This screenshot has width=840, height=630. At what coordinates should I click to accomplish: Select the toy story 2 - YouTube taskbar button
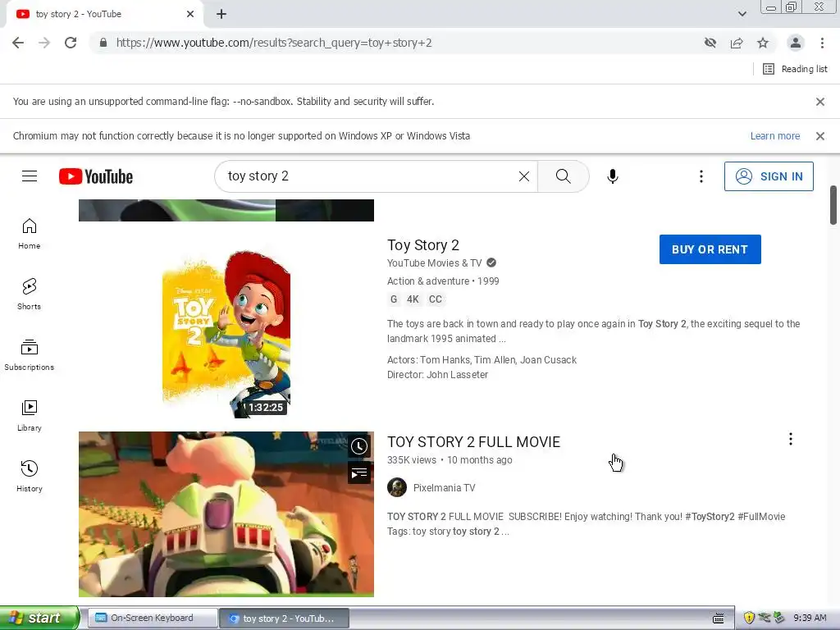pos(285,619)
